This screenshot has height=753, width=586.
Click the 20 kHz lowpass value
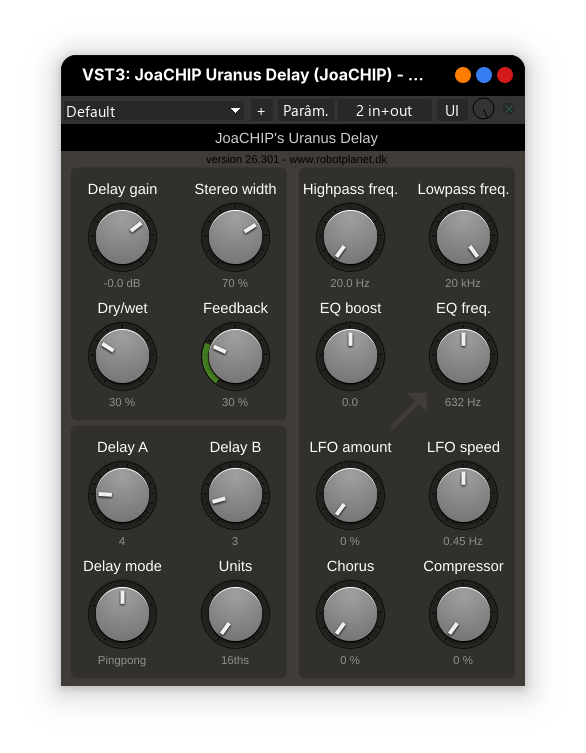463,283
